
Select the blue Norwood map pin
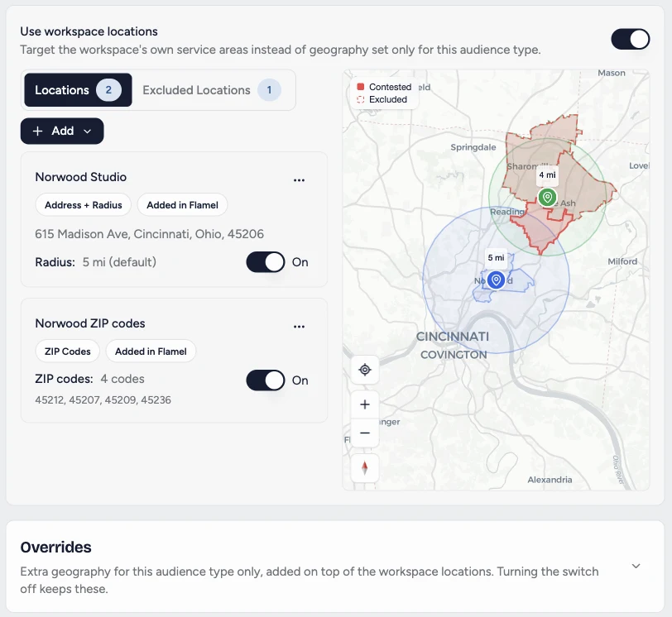point(496,280)
